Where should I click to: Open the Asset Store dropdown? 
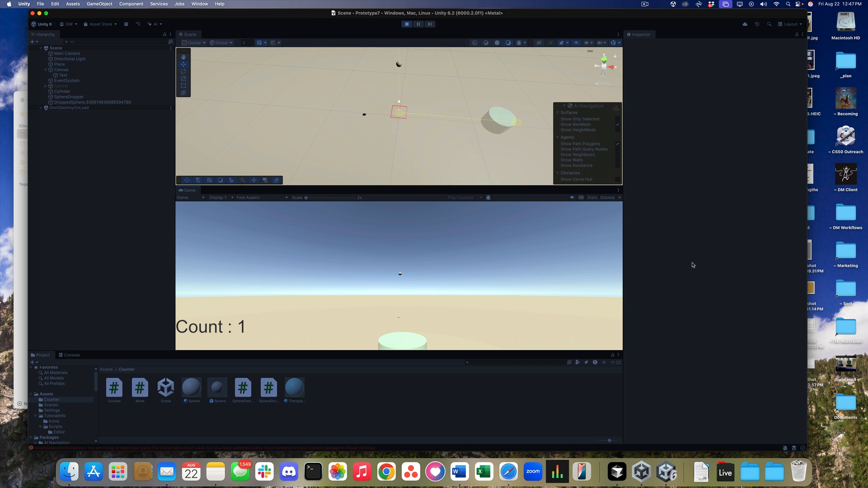pos(100,24)
